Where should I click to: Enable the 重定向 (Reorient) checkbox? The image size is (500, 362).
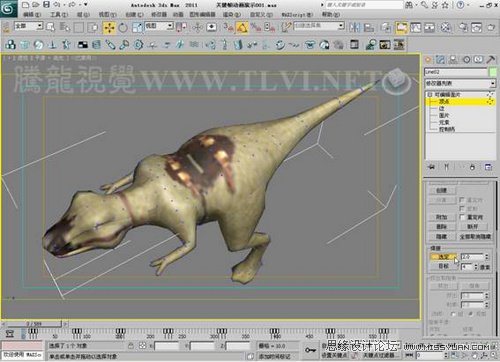pyautogui.click(x=462, y=217)
